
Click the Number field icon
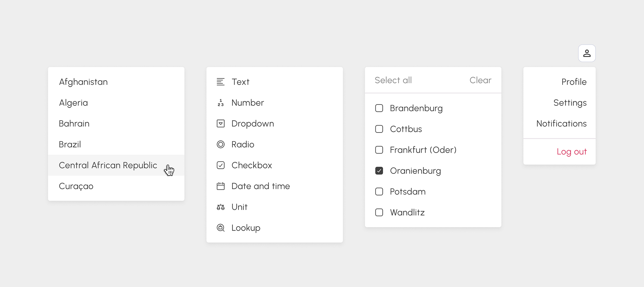point(221,103)
